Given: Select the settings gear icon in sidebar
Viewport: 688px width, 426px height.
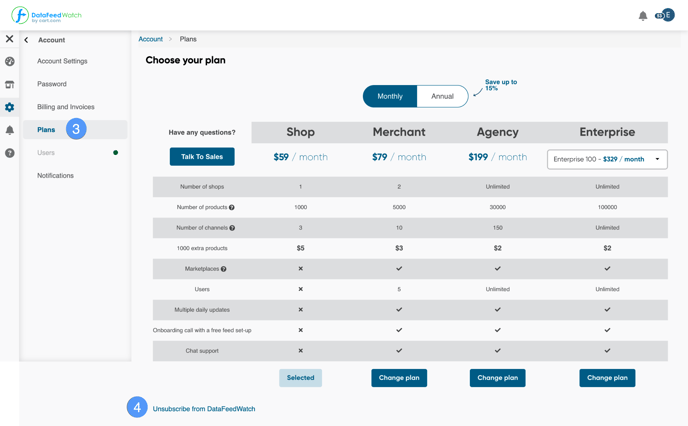Looking at the screenshot, I should [x=10, y=107].
